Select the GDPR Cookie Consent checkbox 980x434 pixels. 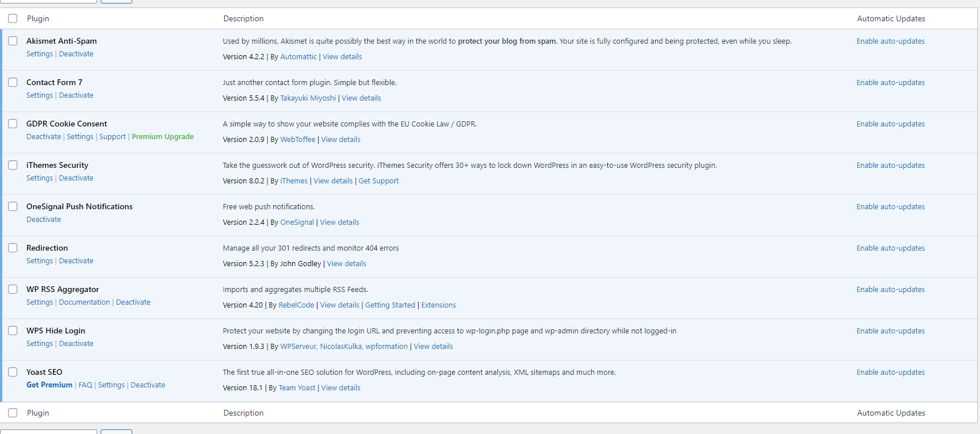click(13, 124)
